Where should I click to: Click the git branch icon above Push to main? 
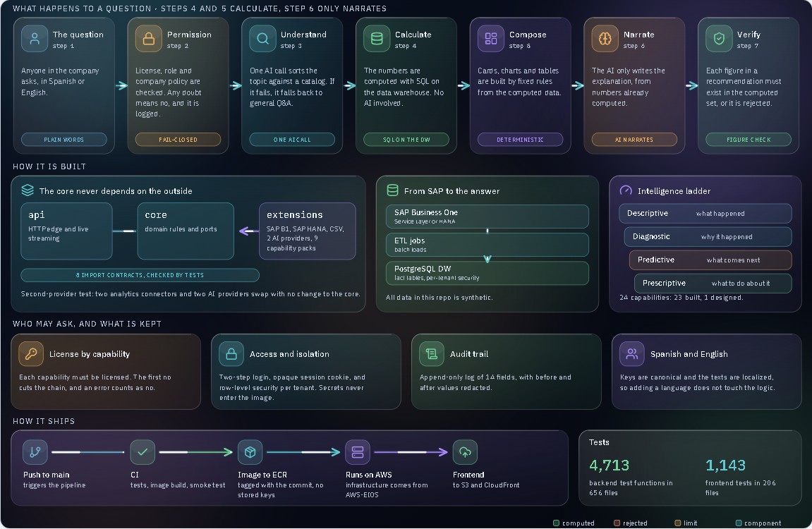(35, 452)
